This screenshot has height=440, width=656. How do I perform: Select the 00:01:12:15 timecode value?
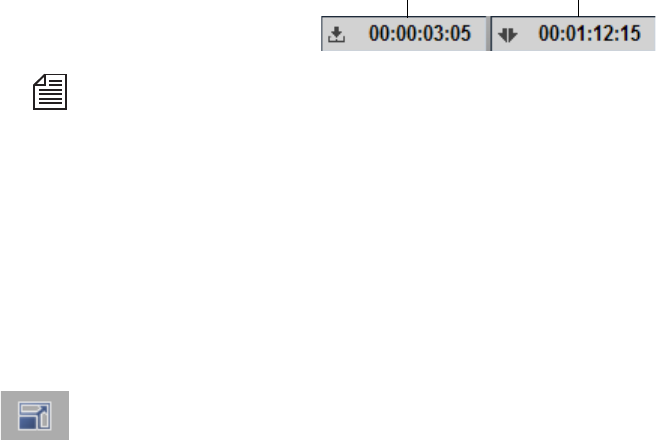pyautogui.click(x=589, y=33)
